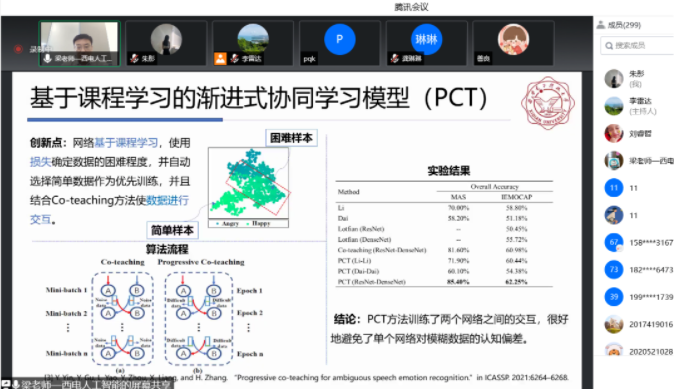Image resolution: width=688 pixels, height=389 pixels.
Task: Click member name 2020521028
Action: pos(651,352)
